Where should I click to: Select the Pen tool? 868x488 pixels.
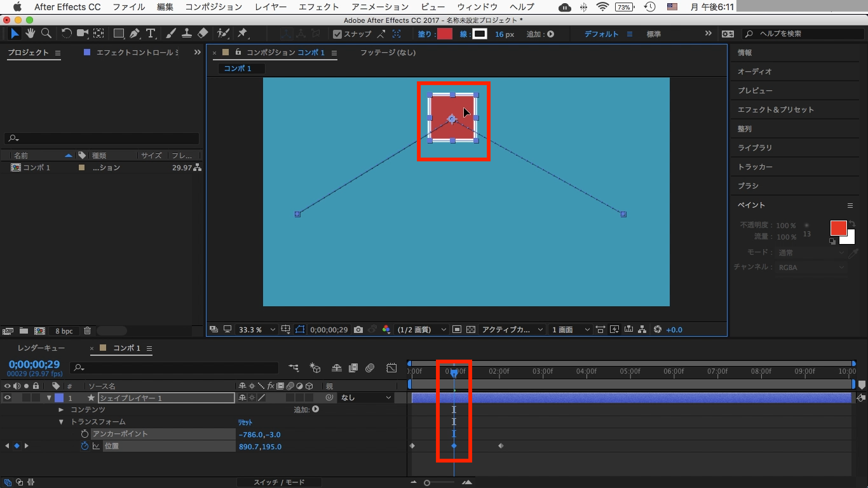pos(134,34)
